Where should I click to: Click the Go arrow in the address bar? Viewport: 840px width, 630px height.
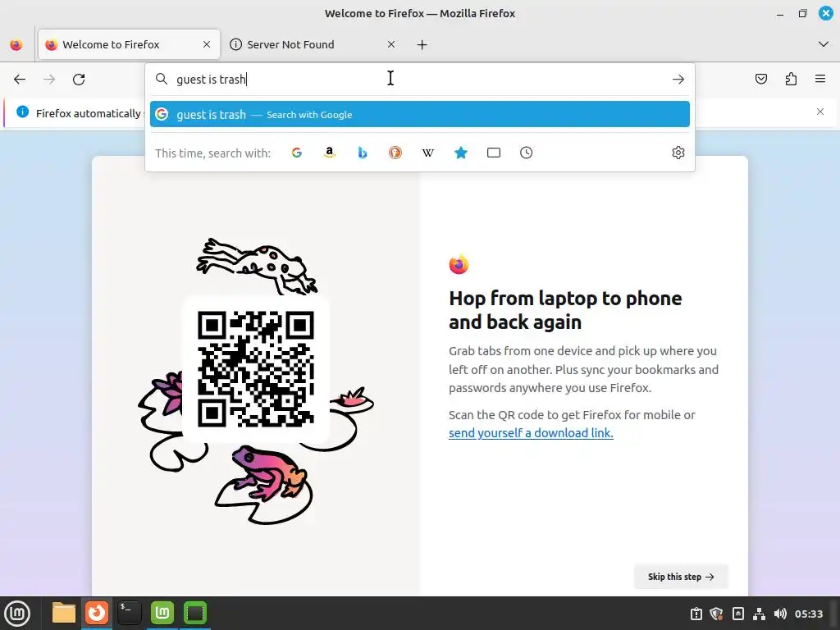coord(678,80)
